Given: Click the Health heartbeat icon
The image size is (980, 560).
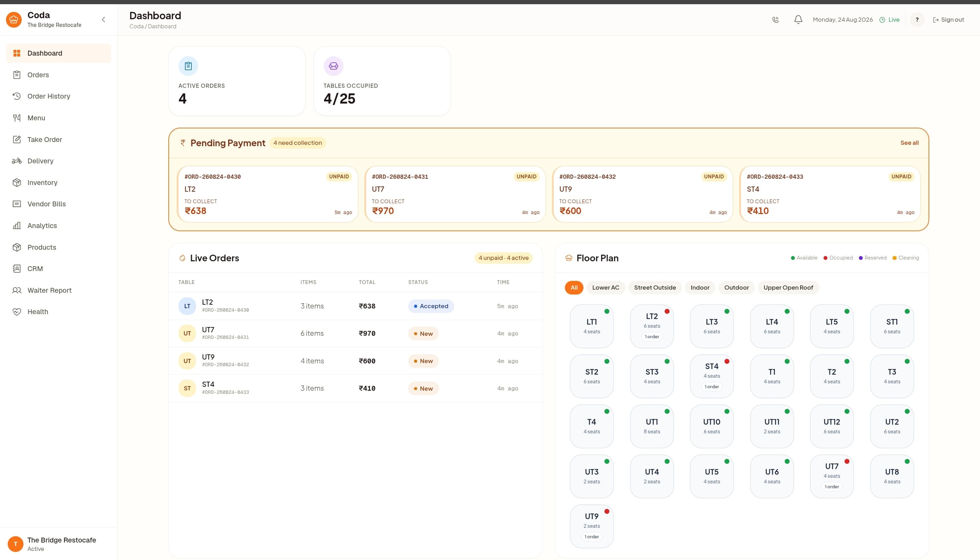Looking at the screenshot, I should click(x=16, y=312).
